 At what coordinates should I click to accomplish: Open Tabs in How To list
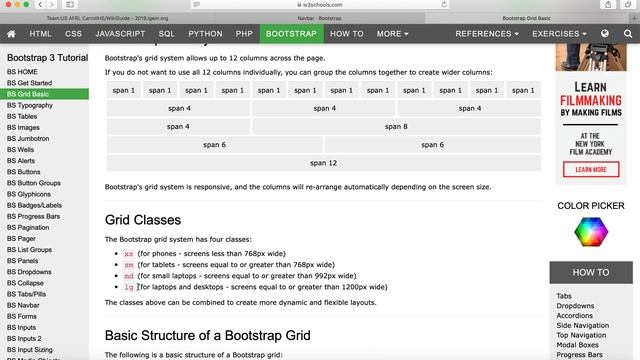pos(564,296)
